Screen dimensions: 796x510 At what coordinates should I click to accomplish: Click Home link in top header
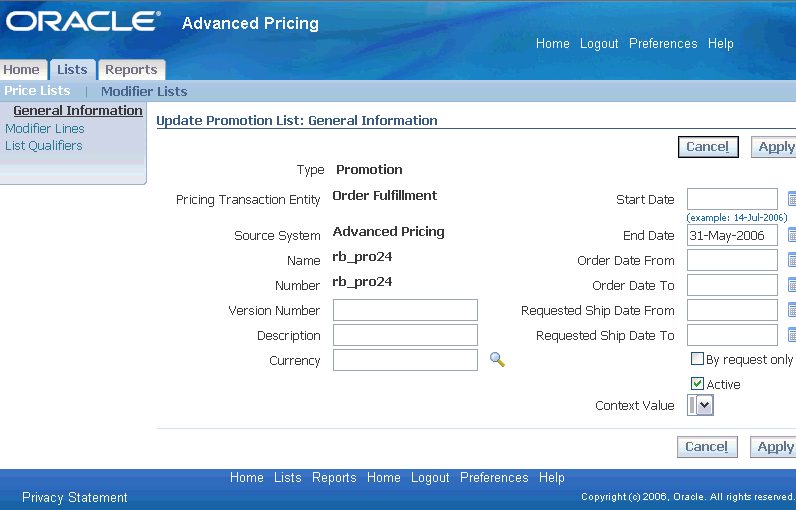[x=552, y=44]
